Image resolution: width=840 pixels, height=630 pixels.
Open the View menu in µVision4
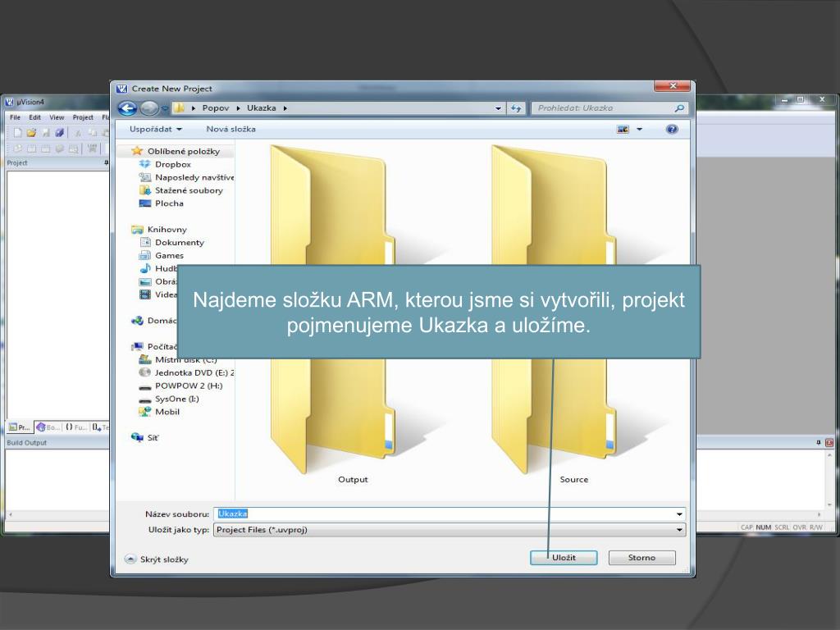pos(57,117)
